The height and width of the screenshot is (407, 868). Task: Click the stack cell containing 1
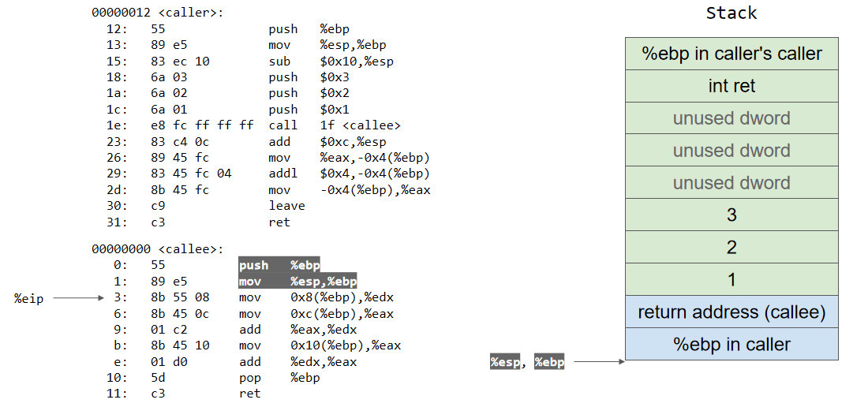[x=731, y=279]
